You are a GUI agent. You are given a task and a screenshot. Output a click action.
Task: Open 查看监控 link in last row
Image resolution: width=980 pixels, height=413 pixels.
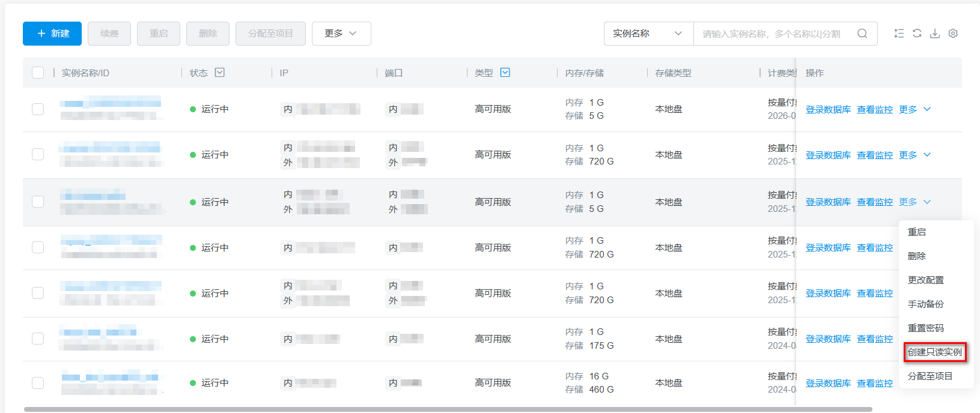pyautogui.click(x=875, y=383)
